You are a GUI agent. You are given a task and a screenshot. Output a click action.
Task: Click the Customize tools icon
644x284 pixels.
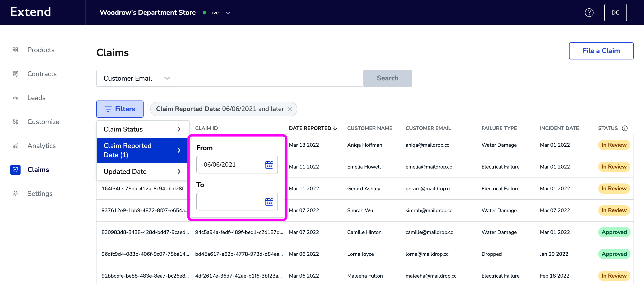(15, 122)
